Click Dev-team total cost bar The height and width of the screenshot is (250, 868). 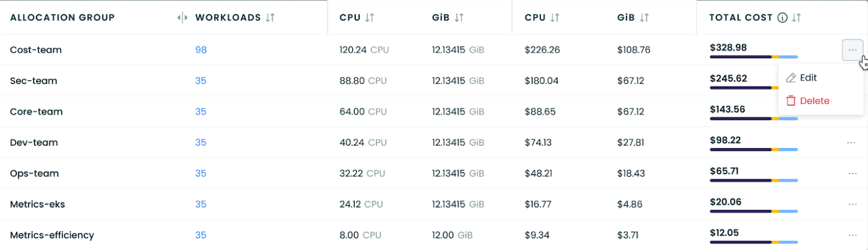754,150
